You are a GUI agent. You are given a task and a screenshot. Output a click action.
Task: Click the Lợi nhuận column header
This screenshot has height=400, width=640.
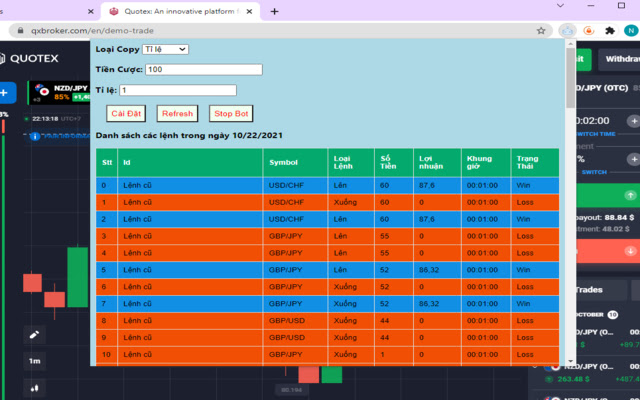(438, 162)
